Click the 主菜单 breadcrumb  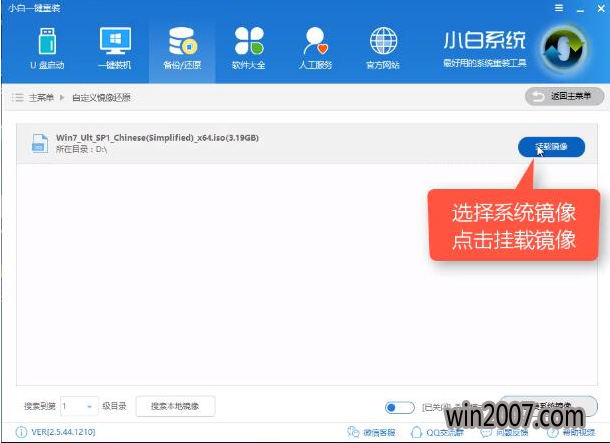[41, 97]
